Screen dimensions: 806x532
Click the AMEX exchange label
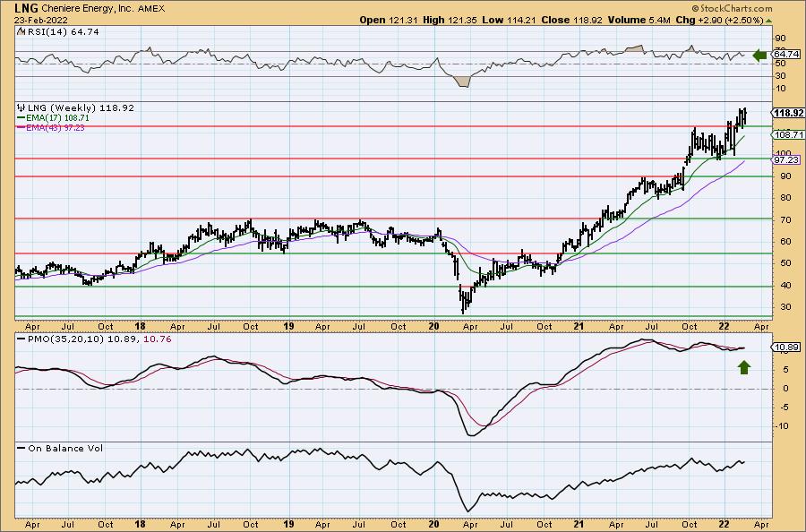[151, 9]
